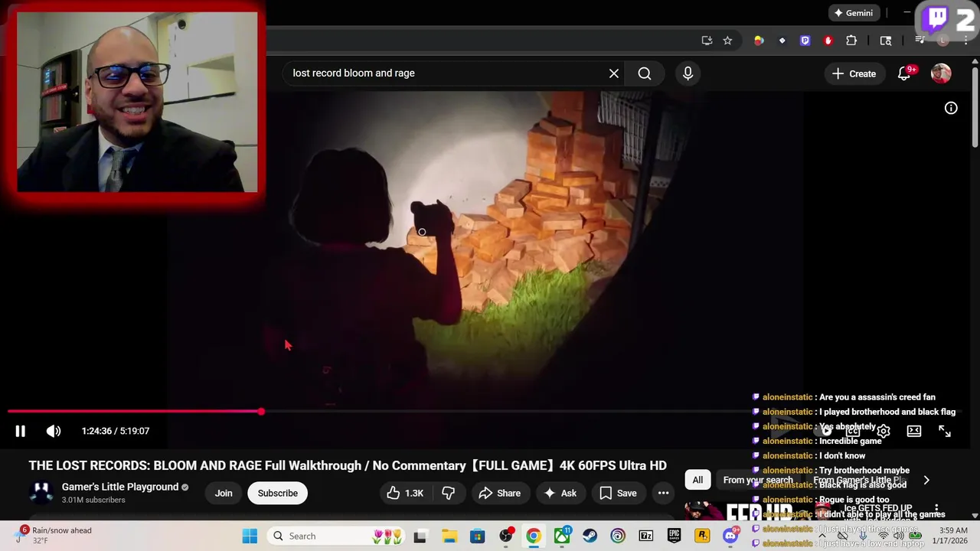Screen dimensions: 980x551
Task: Install app icon in address bar
Action: point(707,41)
